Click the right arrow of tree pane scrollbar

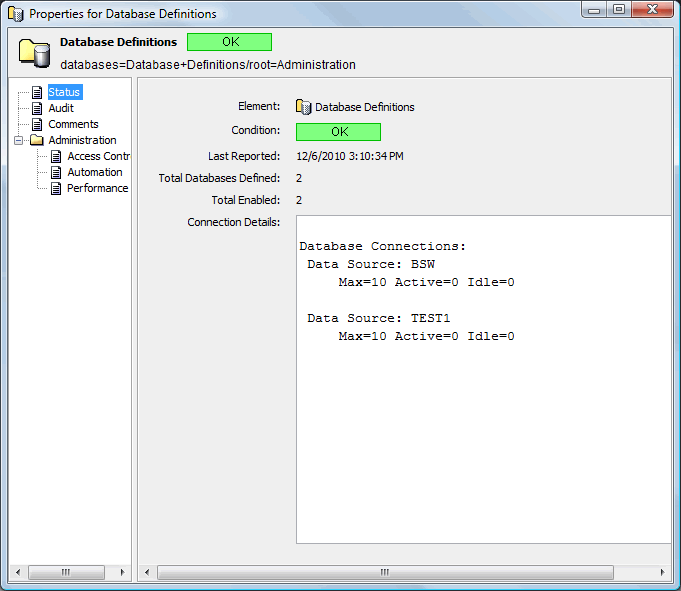coord(122,572)
